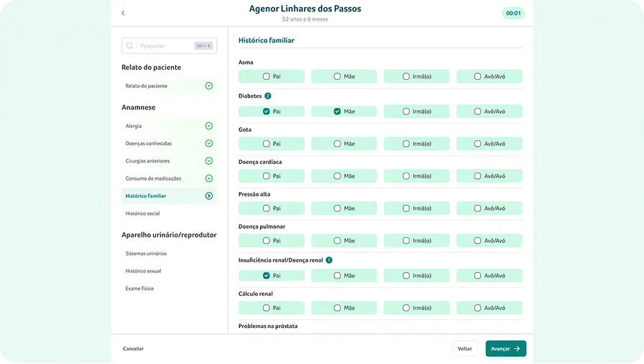Screen dimensions: 644x364
Task: Click the back chevron arrow in header
Action: (x=123, y=13)
